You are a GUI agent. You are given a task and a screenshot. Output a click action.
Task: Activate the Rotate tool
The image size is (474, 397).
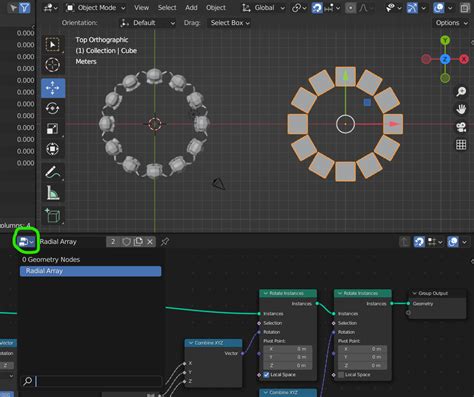tap(53, 108)
